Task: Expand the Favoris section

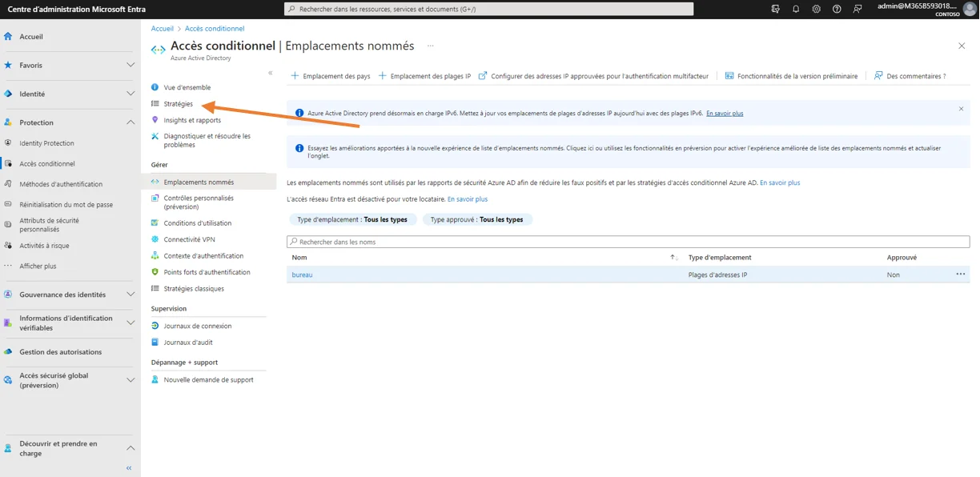Action: click(x=131, y=65)
